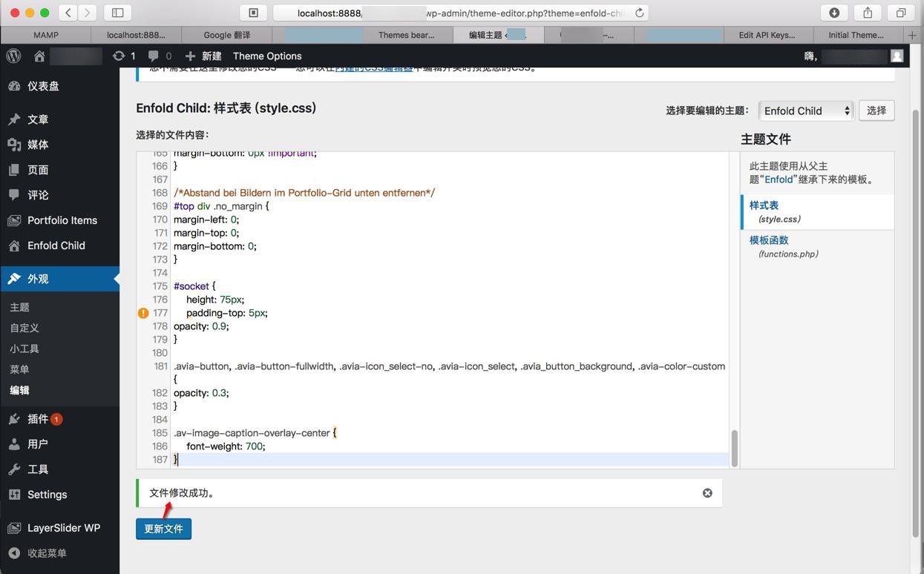Collapse sidebar with 收起菜单
Screen dimensions: 924x574
click(x=59, y=553)
